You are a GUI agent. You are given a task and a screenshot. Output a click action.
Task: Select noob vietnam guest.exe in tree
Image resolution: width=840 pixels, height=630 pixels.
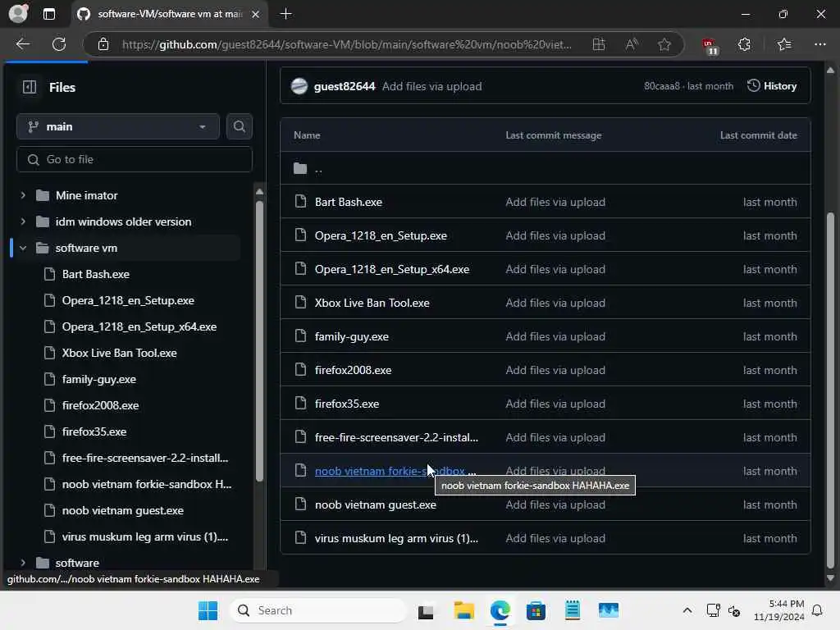pyautogui.click(x=123, y=510)
